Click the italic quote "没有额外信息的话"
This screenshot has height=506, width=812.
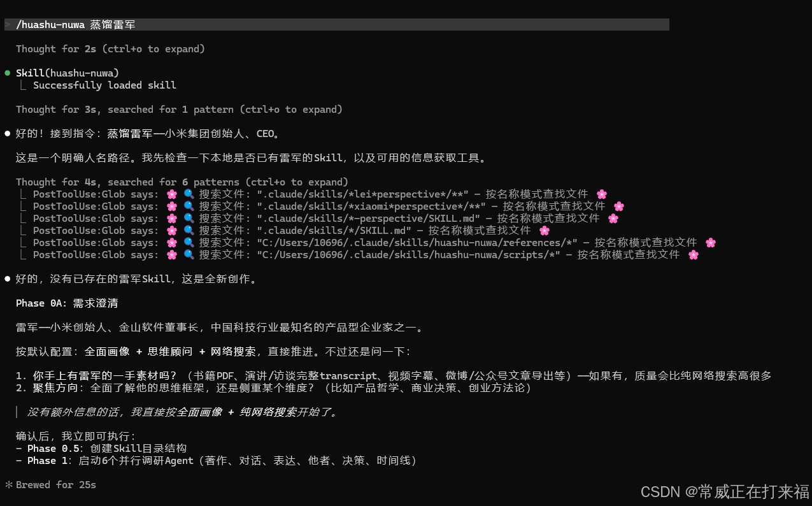(x=182, y=412)
